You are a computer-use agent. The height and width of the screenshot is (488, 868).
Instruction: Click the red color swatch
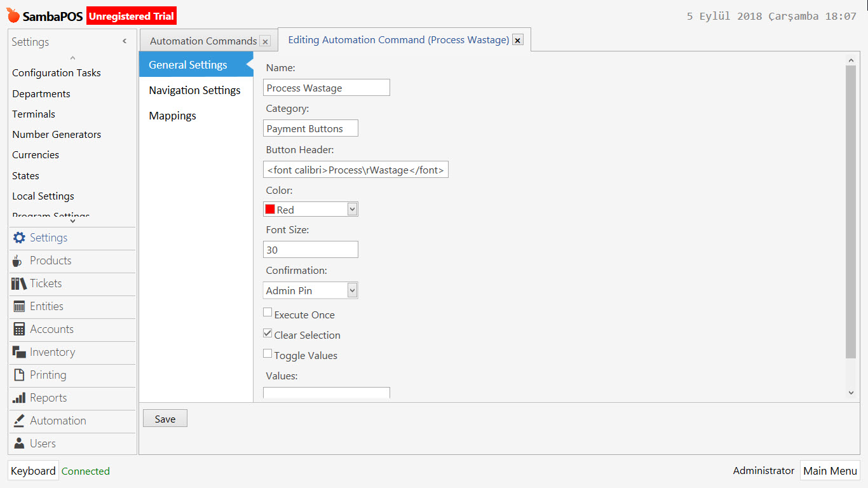269,208
